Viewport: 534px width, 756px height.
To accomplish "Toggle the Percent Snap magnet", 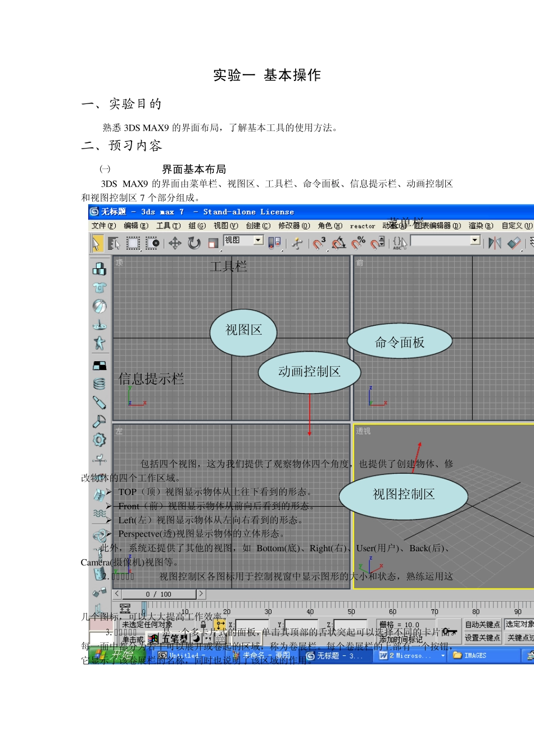I will click(358, 243).
